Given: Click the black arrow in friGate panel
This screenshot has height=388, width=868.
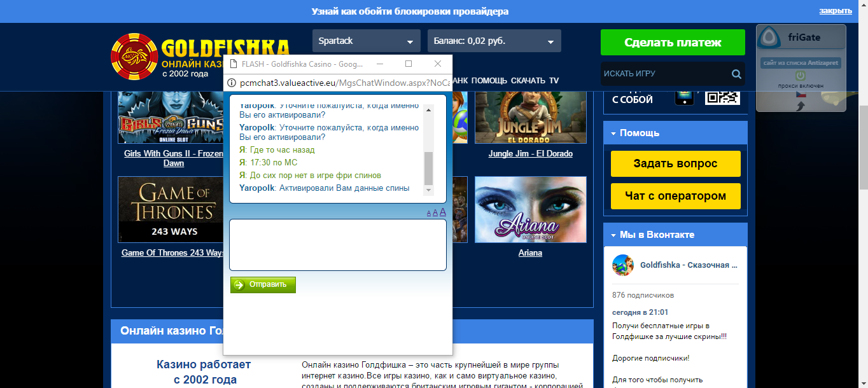Looking at the screenshot, I should tap(801, 106).
